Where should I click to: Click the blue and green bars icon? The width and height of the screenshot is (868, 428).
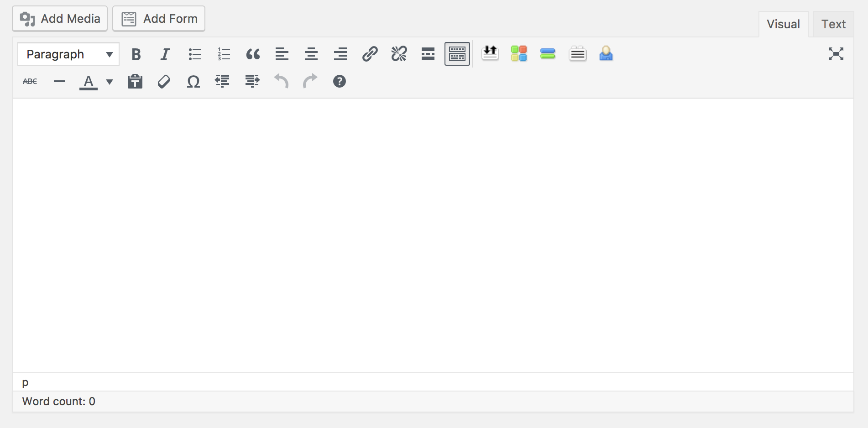[548, 53]
